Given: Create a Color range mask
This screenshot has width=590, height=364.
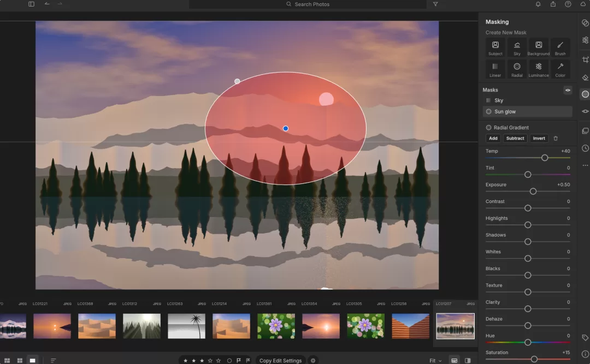Looking at the screenshot, I should click(560, 69).
